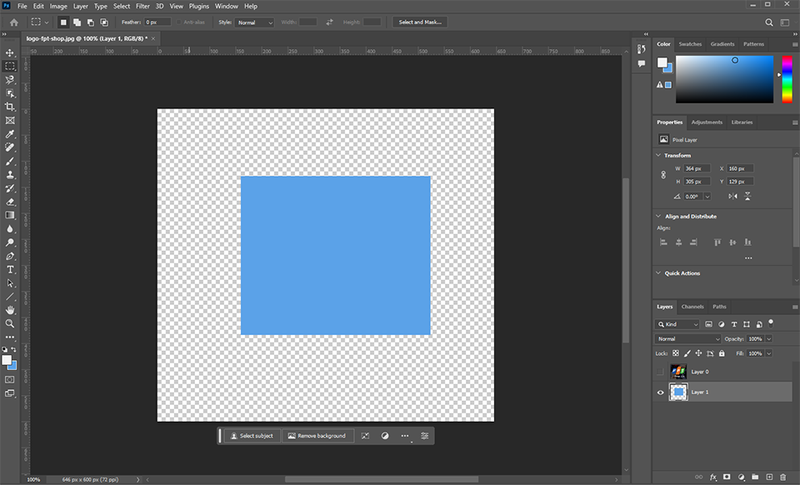The height and width of the screenshot is (485, 800).
Task: Toggle visibility eye of Layer 1
Action: coord(660,392)
